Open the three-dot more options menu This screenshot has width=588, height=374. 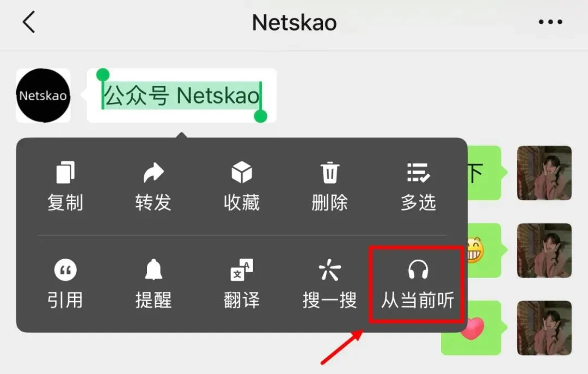(x=550, y=22)
